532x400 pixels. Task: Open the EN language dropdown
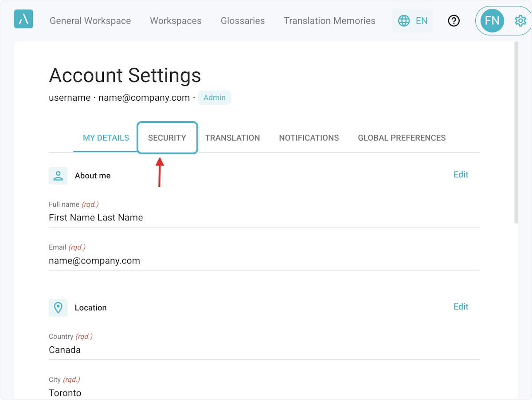click(x=421, y=21)
